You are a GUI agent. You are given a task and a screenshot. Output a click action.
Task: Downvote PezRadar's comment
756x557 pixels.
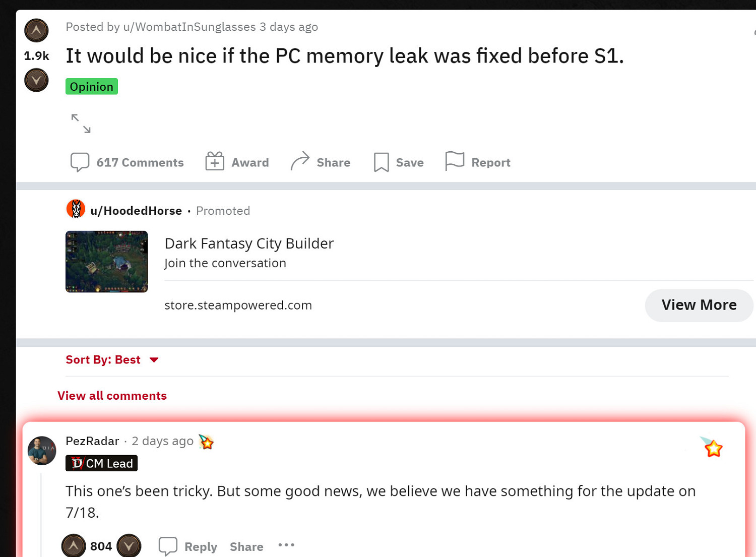[129, 545]
